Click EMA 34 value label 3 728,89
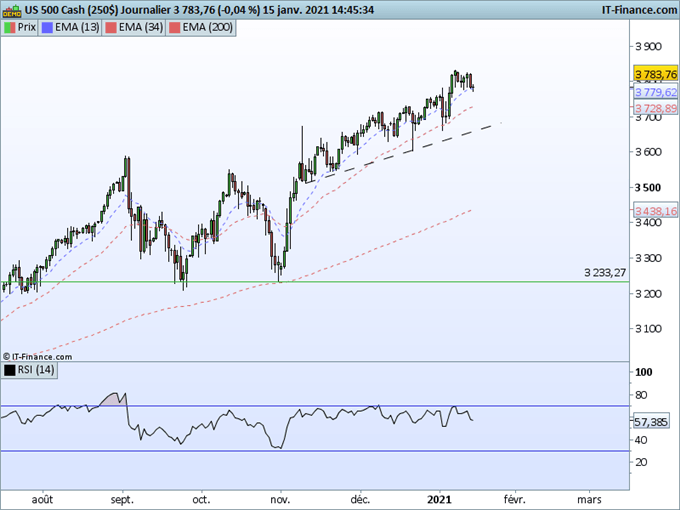The height and width of the screenshot is (510, 680). (x=656, y=108)
